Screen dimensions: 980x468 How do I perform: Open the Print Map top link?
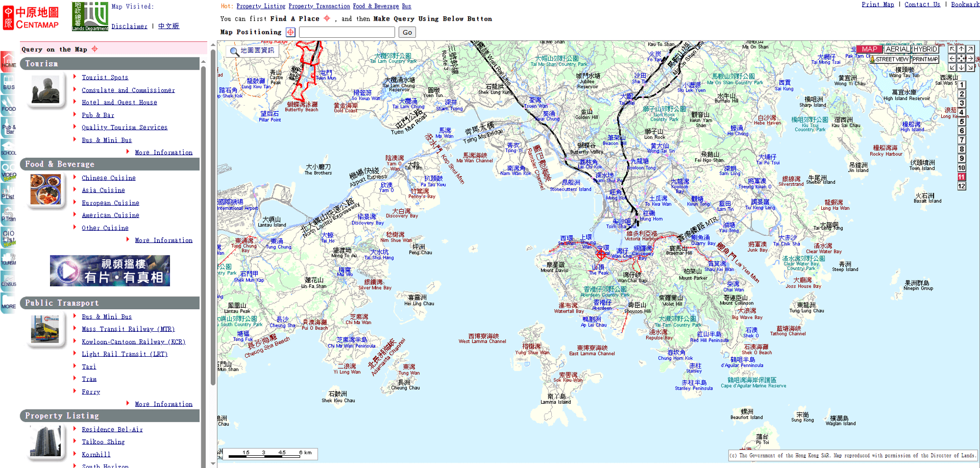pyautogui.click(x=878, y=4)
